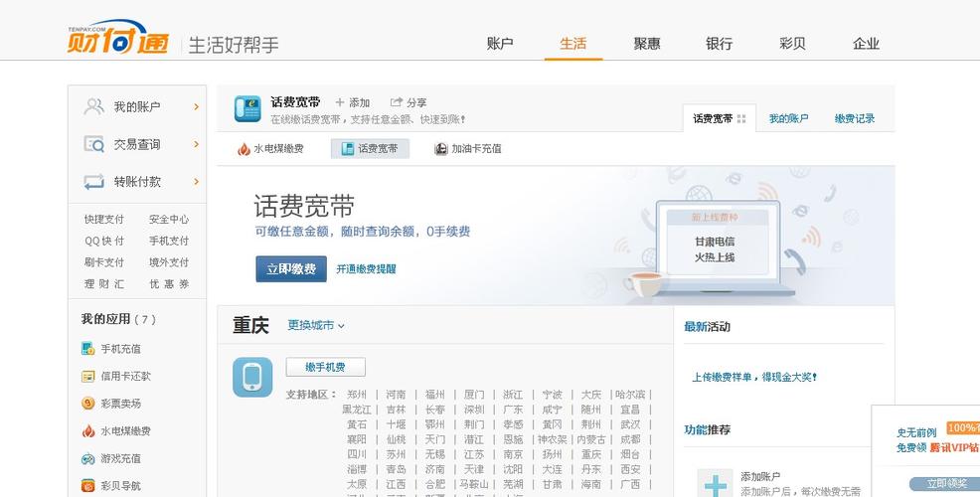980x497 pixels.
Task: Switch to the 缴费记录 tab
Action: coord(855,118)
